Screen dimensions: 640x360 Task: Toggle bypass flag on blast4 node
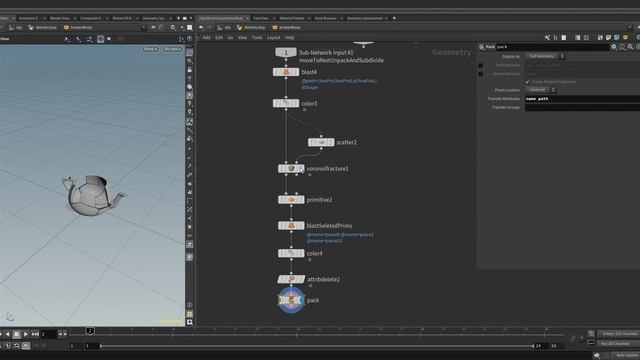pyautogui.click(x=275, y=72)
